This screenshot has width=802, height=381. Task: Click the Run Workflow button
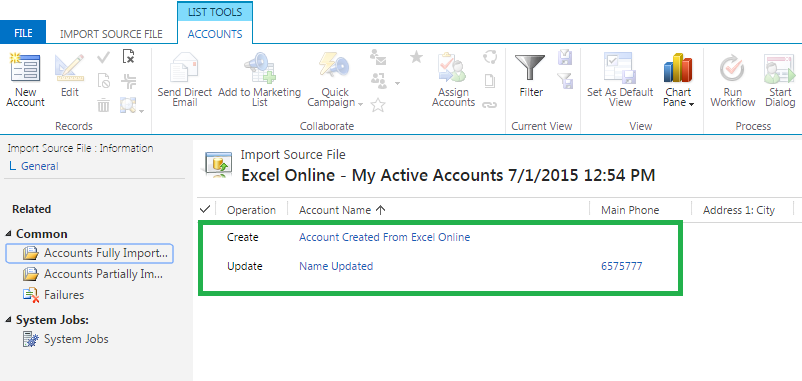(732, 81)
